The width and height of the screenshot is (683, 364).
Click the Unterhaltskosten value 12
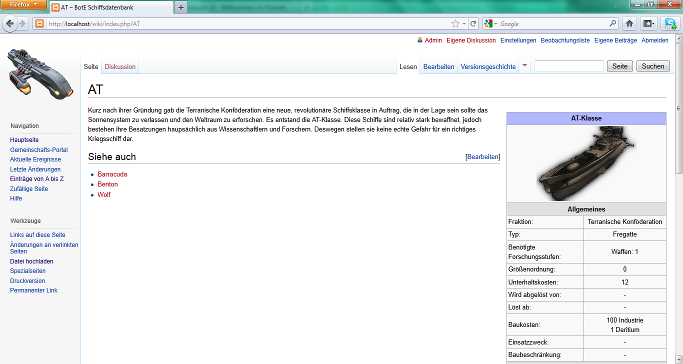pos(625,282)
